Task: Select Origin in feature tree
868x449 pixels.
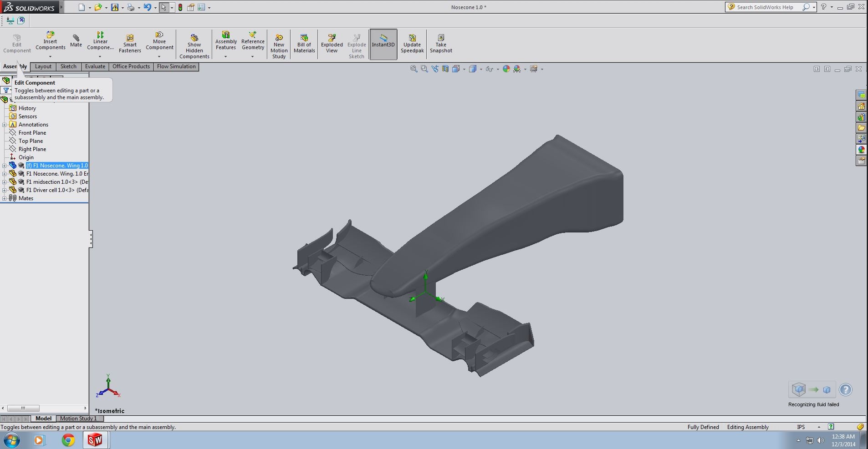Action: (x=26, y=157)
